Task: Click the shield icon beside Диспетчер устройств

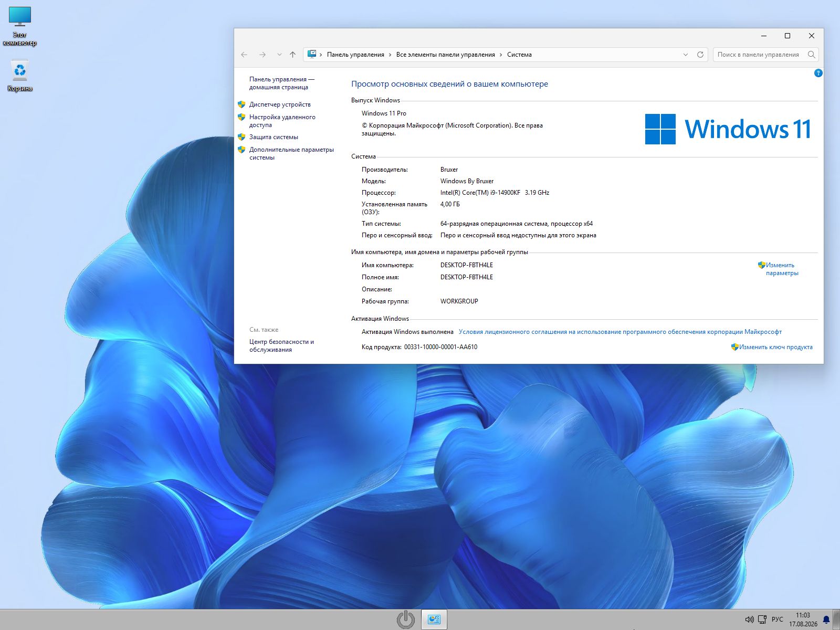Action: pyautogui.click(x=241, y=104)
